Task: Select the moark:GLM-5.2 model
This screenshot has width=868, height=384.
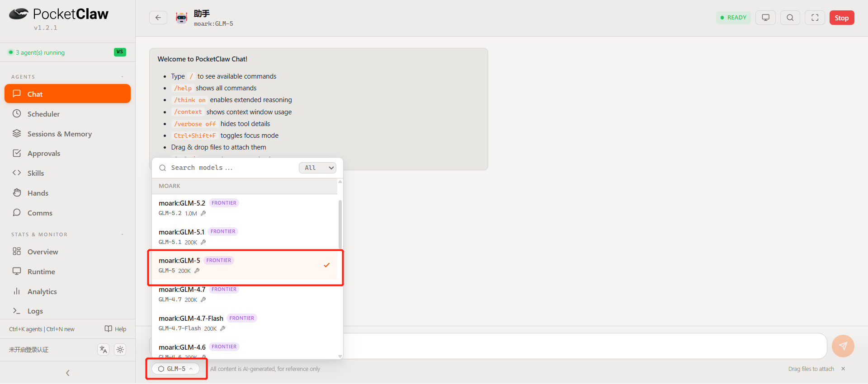Action: [245, 208]
